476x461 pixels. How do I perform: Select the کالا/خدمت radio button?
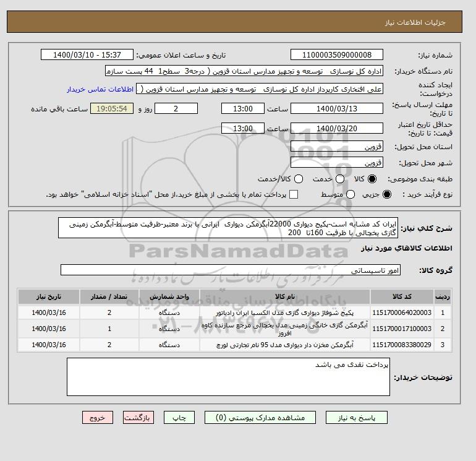[x=299, y=179]
